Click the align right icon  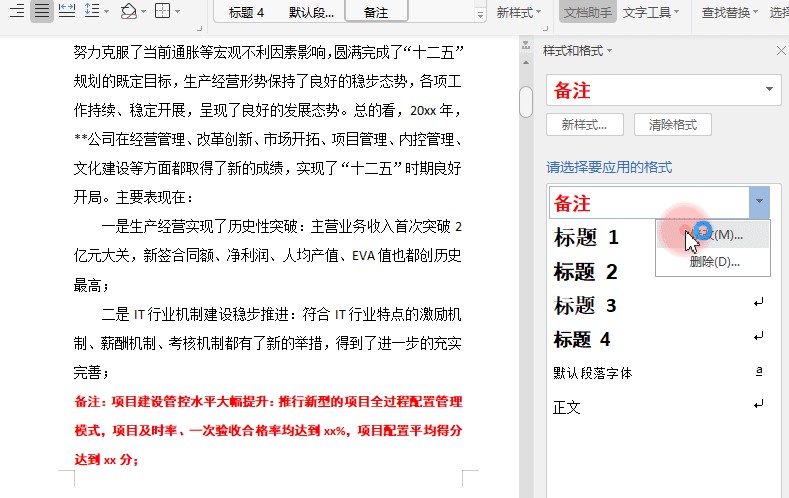click(17, 11)
